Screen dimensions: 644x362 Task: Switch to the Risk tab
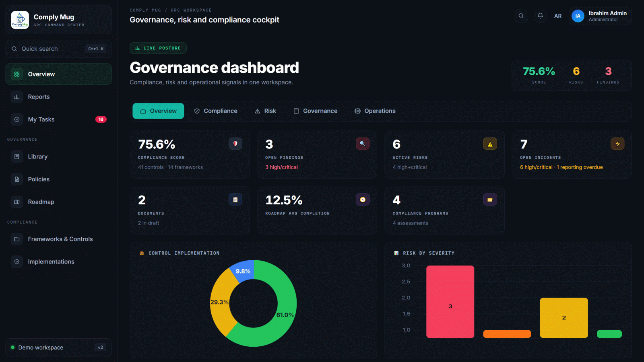click(266, 111)
